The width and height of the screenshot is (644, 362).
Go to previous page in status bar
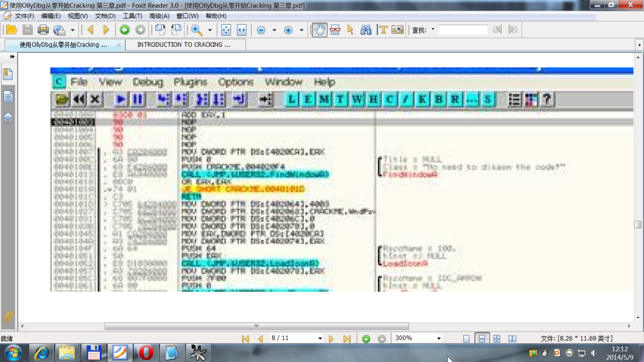[x=260, y=339]
